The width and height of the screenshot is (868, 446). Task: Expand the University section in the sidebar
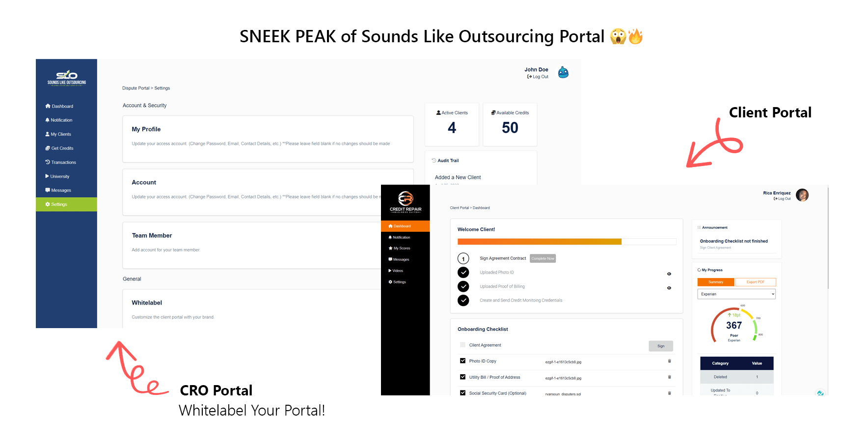click(x=59, y=176)
